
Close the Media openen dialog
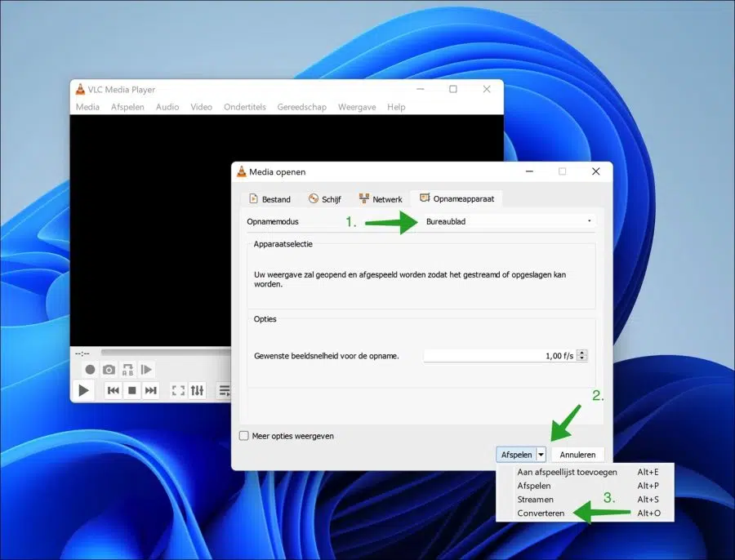click(596, 171)
